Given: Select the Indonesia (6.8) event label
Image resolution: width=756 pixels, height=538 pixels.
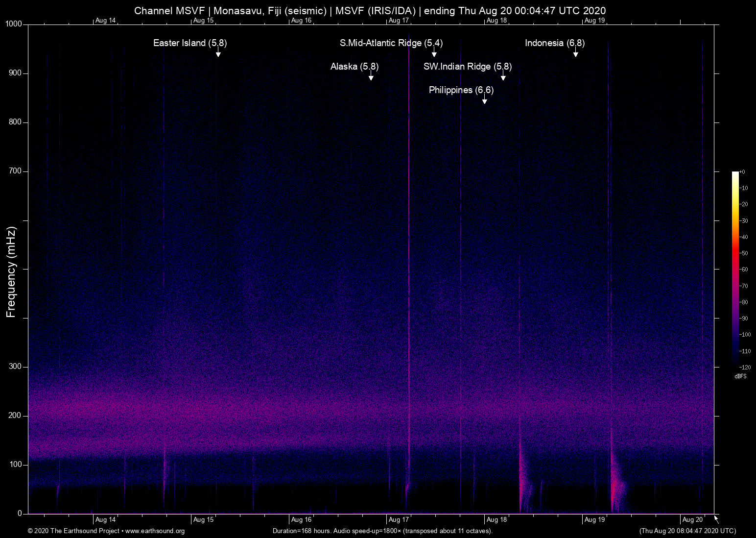Looking at the screenshot, I should coord(555,43).
